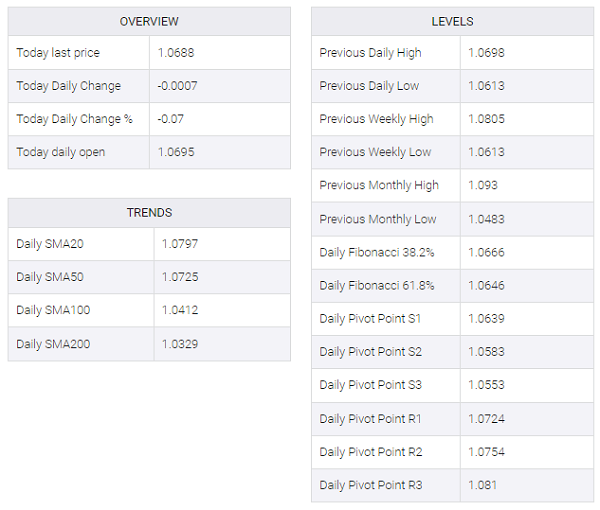The width and height of the screenshot is (600, 510).
Task: Click the LEVELS table header
Action: pyautogui.click(x=452, y=22)
